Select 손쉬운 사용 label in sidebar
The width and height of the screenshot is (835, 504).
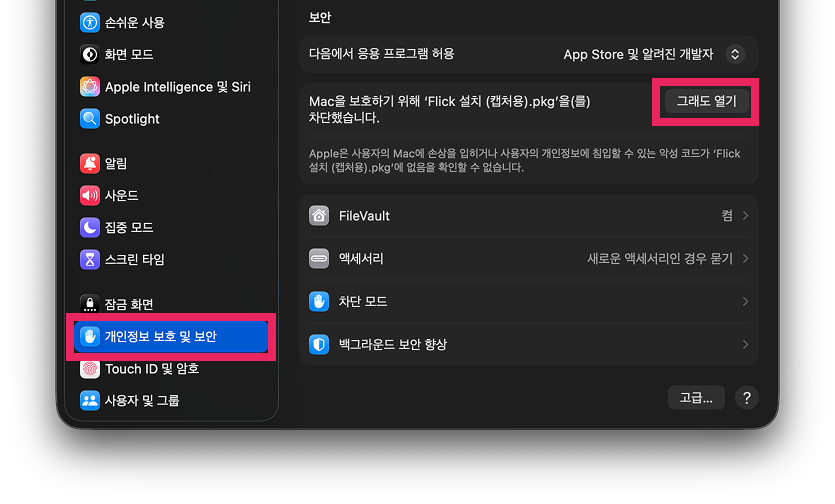[134, 22]
